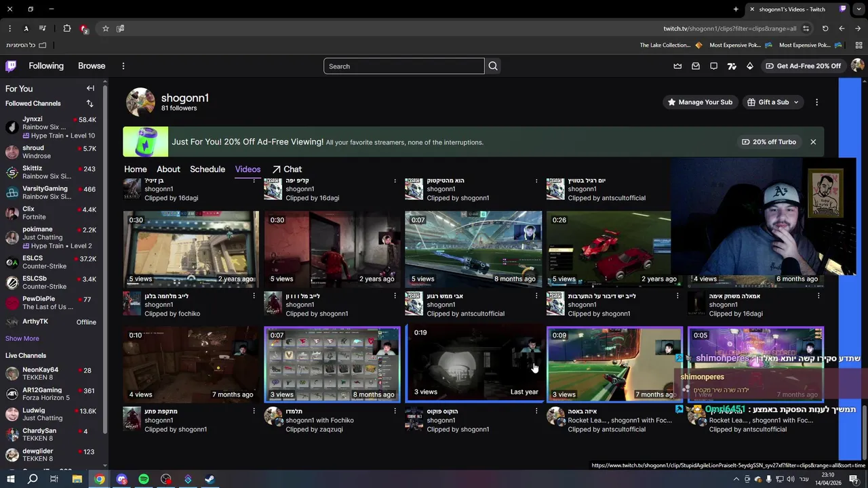
Task: Open the pokimane channel in the sidebar
Action: coord(51,237)
